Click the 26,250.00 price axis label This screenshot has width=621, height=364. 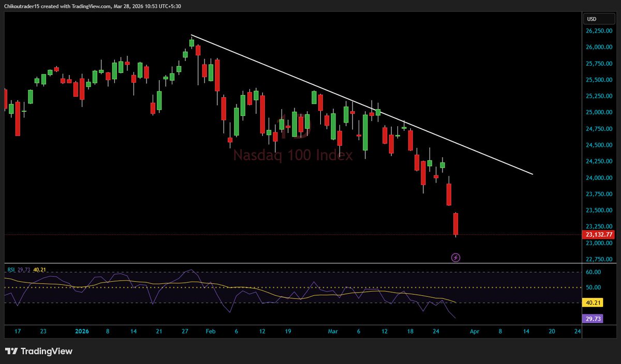pos(599,31)
